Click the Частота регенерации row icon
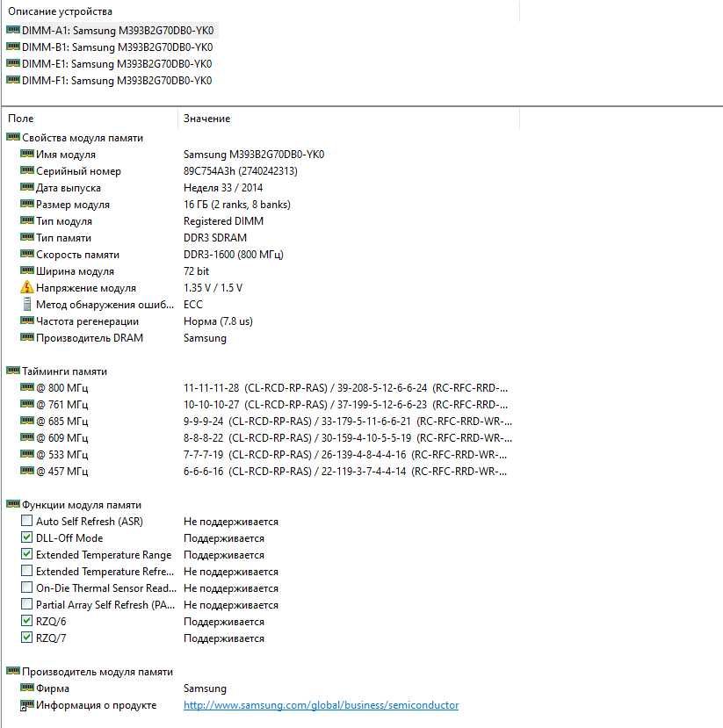This screenshot has height=728, width=723. click(27, 321)
